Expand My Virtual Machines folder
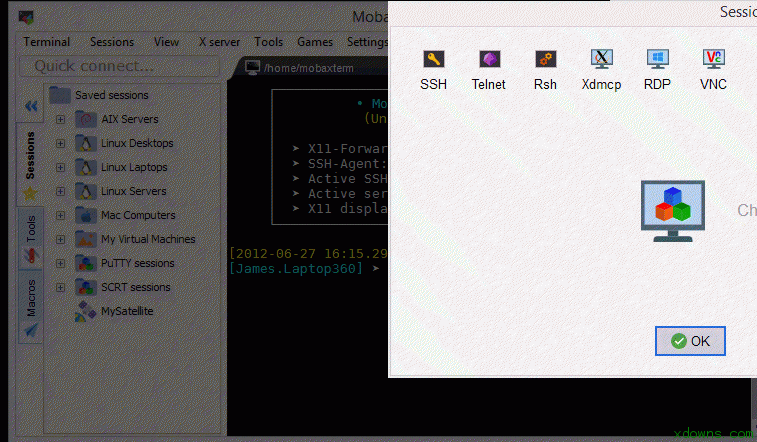The height and width of the screenshot is (442, 757). pos(60,239)
